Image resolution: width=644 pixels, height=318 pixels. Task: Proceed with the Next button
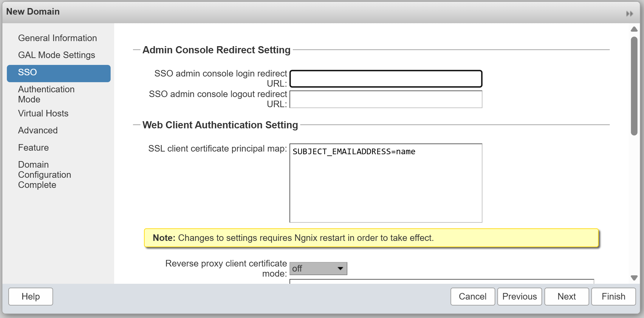tap(566, 297)
